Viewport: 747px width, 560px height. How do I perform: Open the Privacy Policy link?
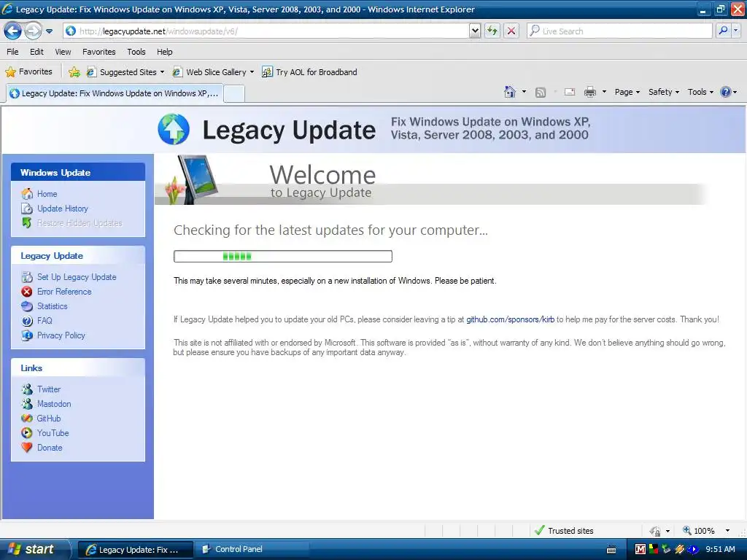click(61, 335)
